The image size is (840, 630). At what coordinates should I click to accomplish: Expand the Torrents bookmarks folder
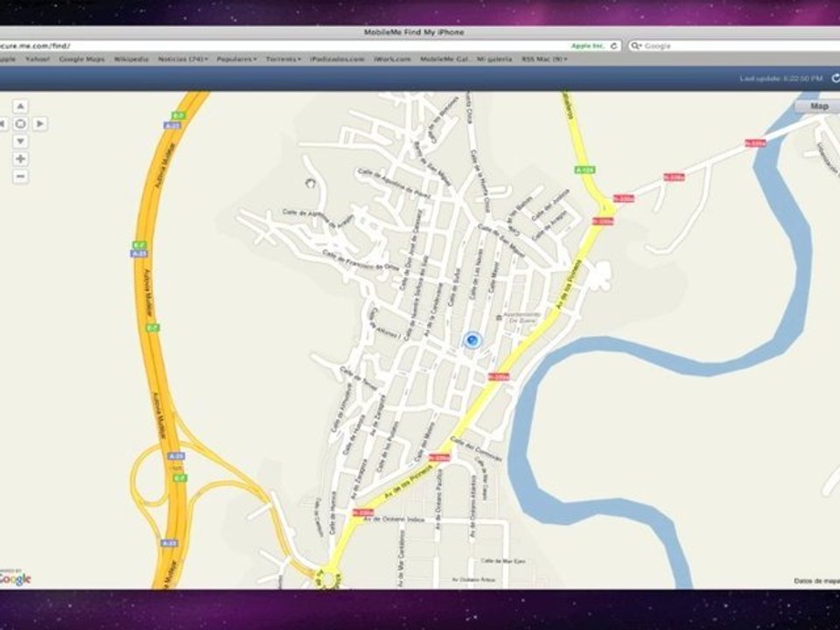[x=283, y=59]
